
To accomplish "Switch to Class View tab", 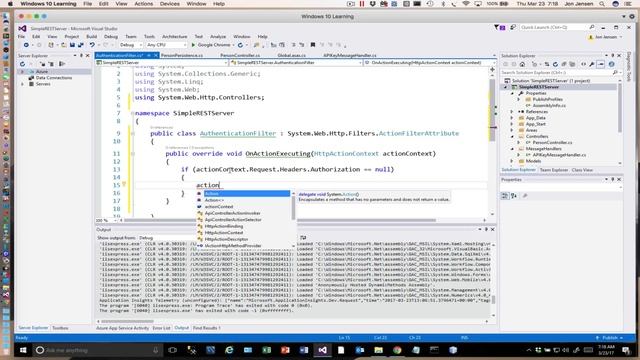I will pos(582,170).
